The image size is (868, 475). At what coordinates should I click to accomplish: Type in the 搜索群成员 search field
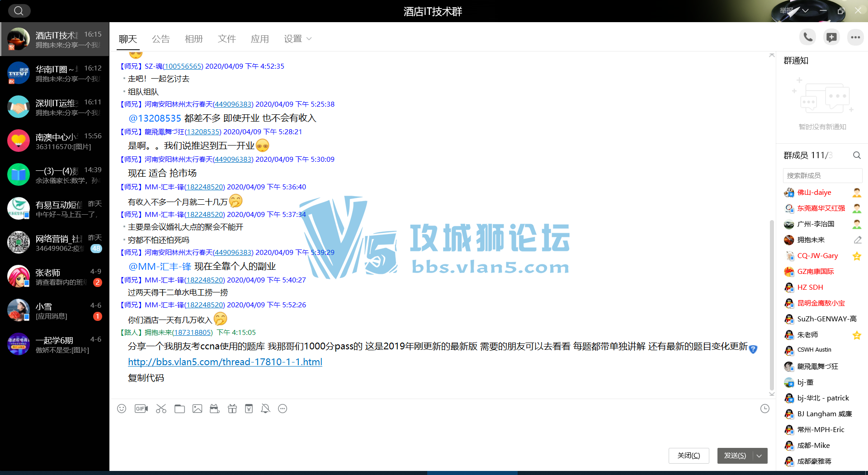click(x=822, y=175)
